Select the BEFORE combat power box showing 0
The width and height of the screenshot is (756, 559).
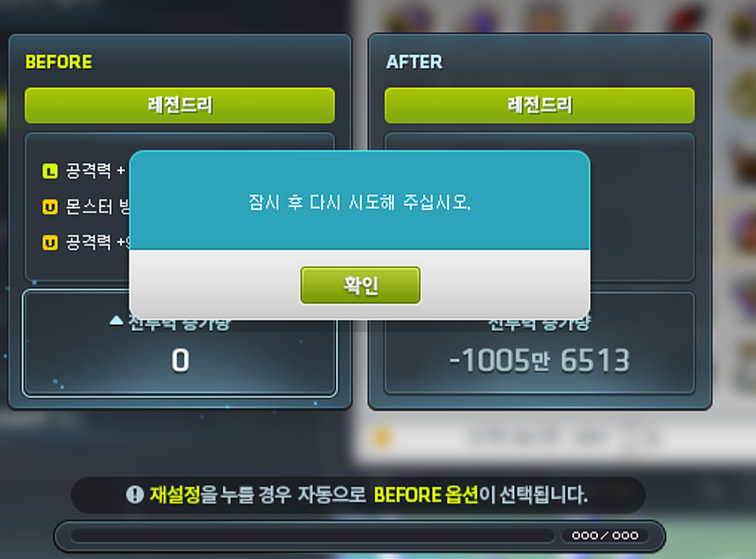coord(180,343)
